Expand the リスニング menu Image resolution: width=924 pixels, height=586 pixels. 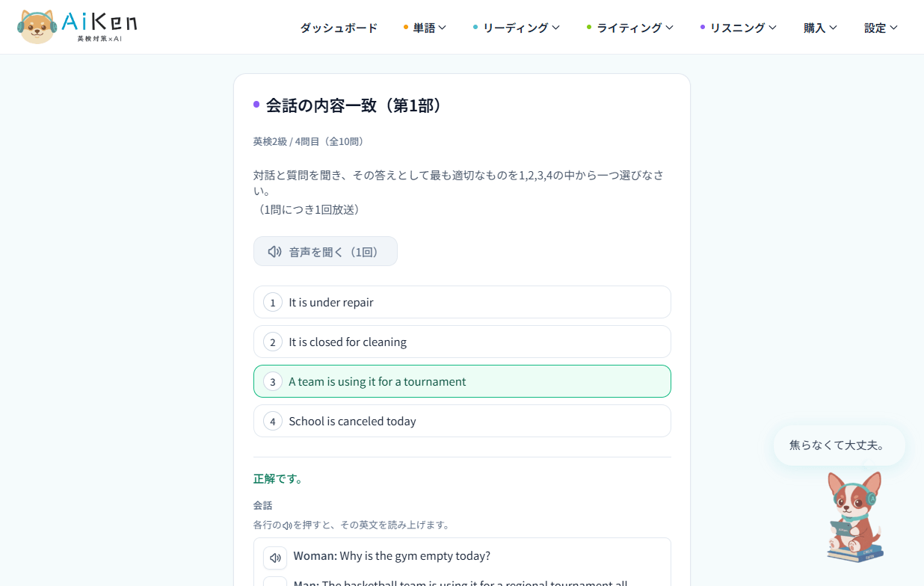pyautogui.click(x=739, y=28)
